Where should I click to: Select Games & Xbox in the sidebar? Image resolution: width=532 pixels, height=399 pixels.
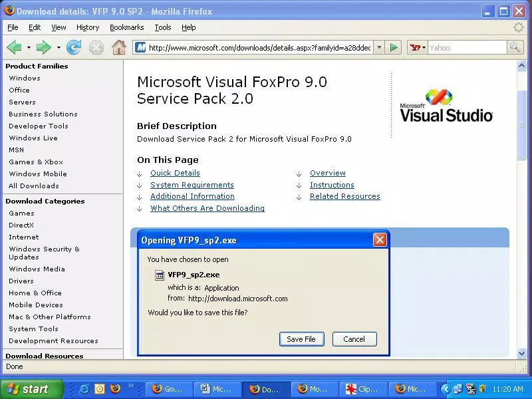pos(36,162)
